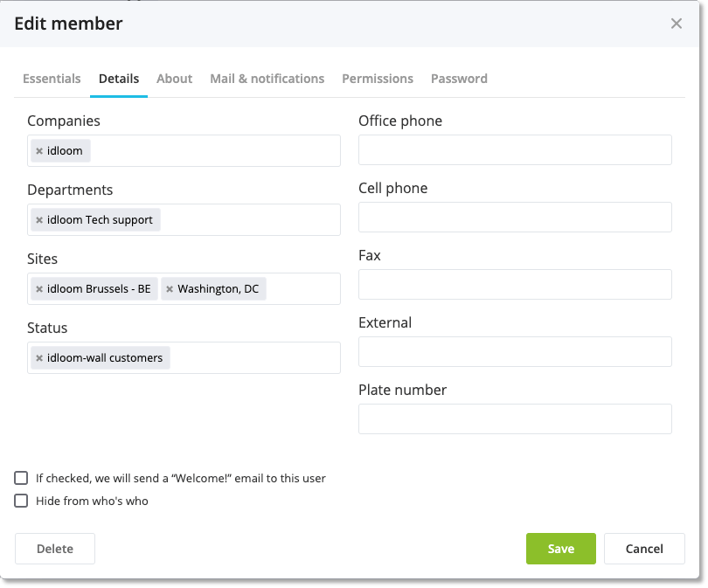
Task: Delete this member
Action: pyautogui.click(x=55, y=549)
